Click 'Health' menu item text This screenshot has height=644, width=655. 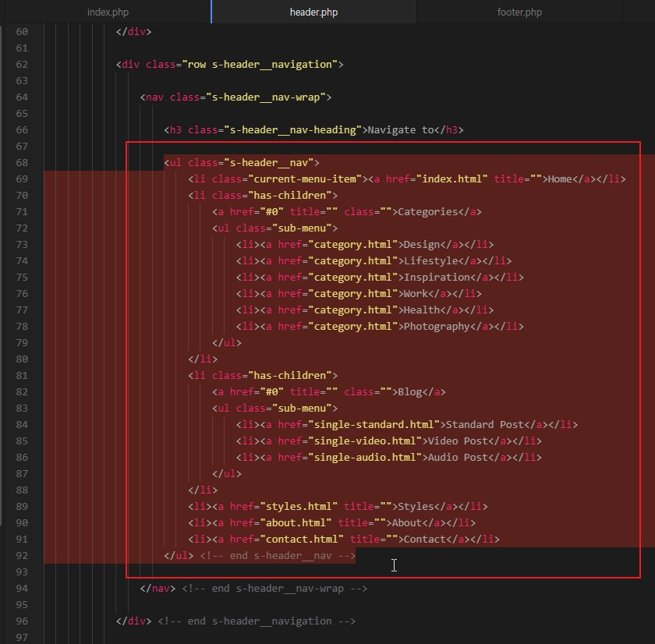click(422, 310)
